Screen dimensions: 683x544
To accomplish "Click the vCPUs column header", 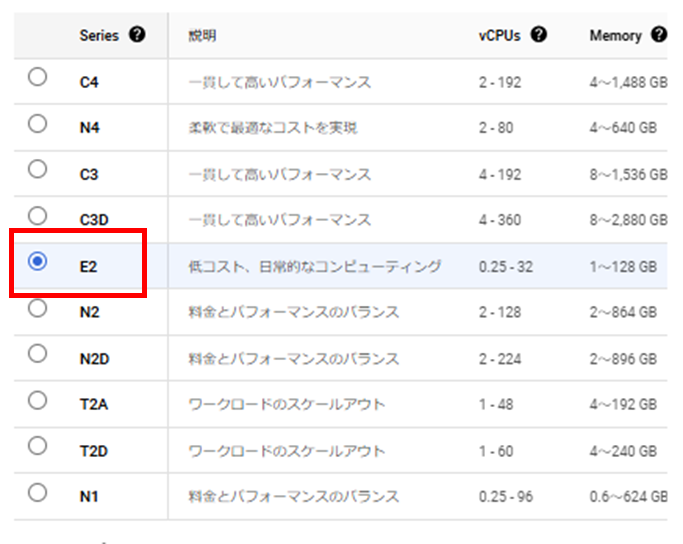I will (500, 35).
